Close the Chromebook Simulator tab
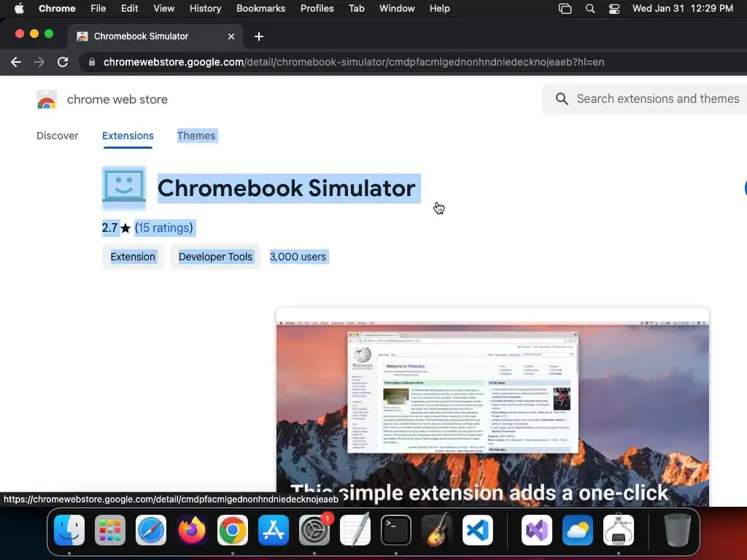 point(231,36)
